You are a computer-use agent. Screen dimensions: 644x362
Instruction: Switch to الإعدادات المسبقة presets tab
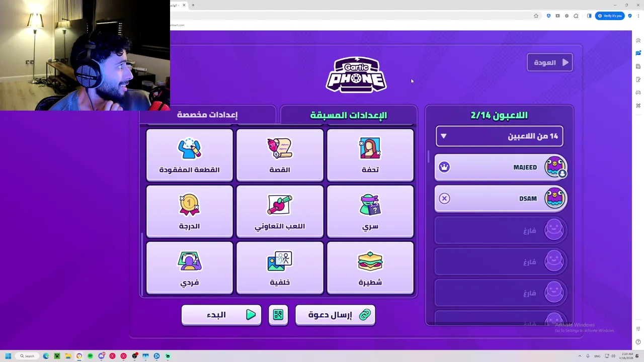coord(349,115)
